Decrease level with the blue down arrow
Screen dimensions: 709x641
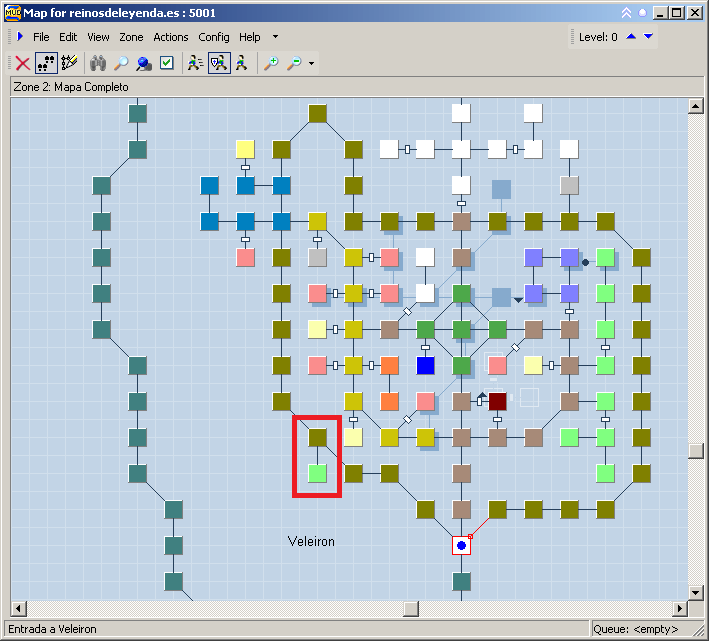pyautogui.click(x=648, y=37)
